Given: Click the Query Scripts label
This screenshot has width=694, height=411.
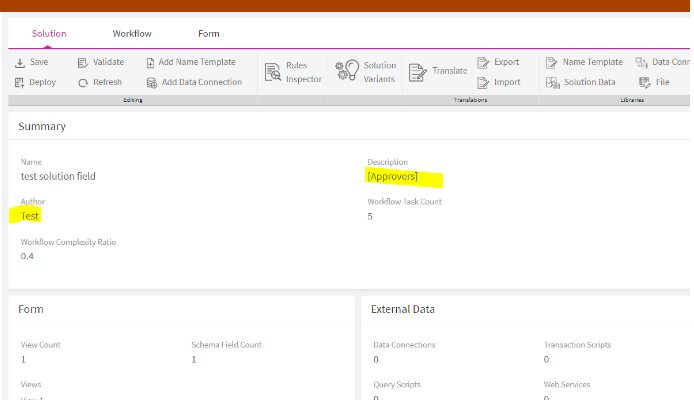Looking at the screenshot, I should click(397, 384).
